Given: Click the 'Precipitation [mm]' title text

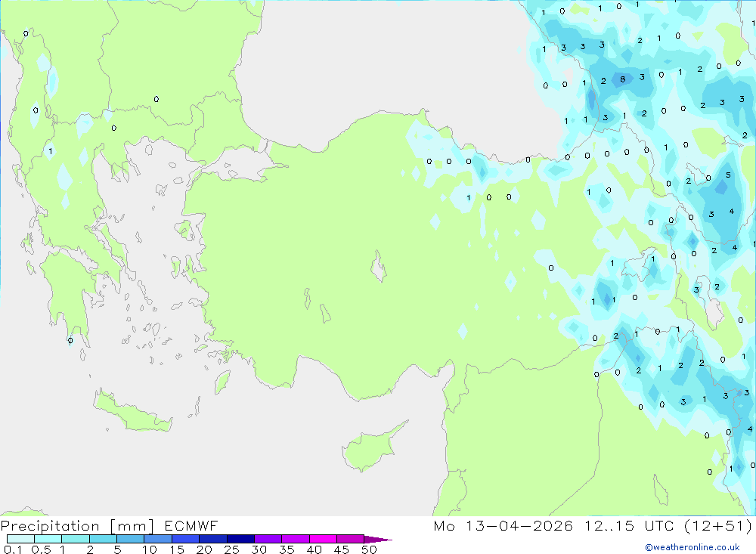Looking at the screenshot, I should [x=77, y=526].
